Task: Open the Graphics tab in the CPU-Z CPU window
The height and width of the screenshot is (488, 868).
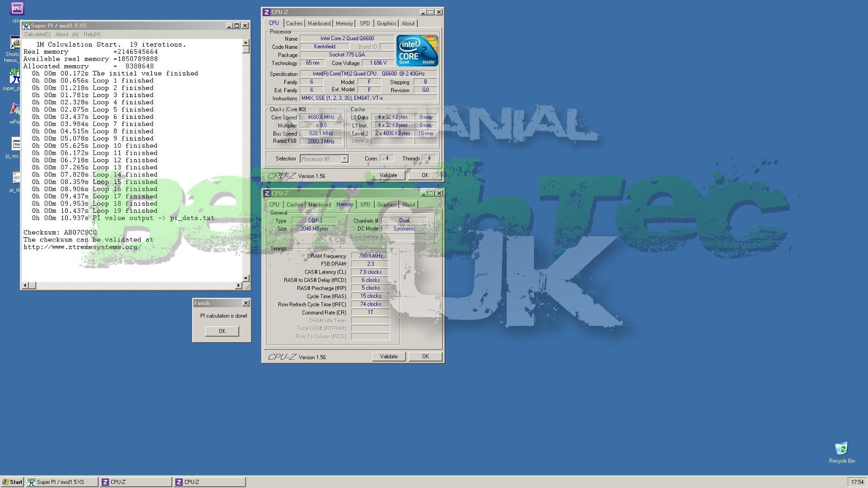Action: coord(386,23)
